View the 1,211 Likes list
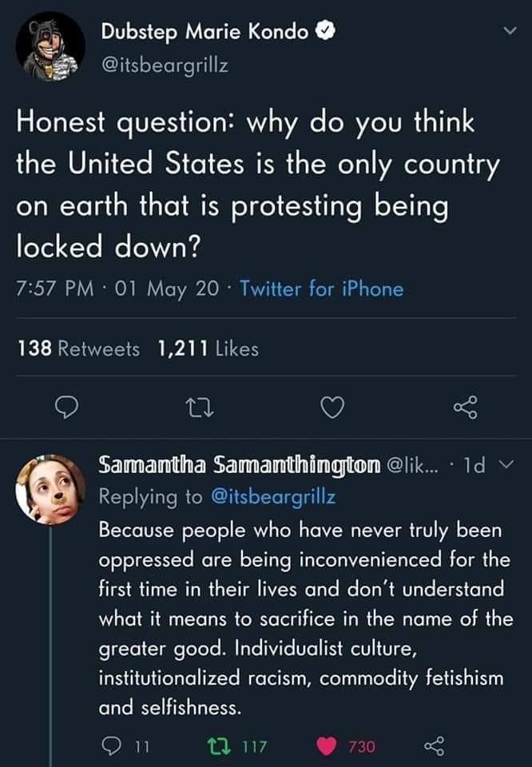This screenshot has height=767, width=532. tap(208, 348)
